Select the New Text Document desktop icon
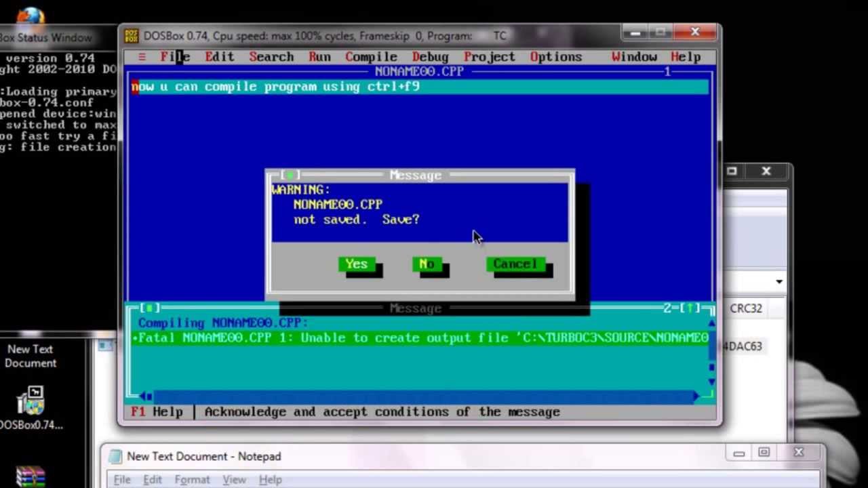Image resolution: width=868 pixels, height=488 pixels. coord(30,357)
